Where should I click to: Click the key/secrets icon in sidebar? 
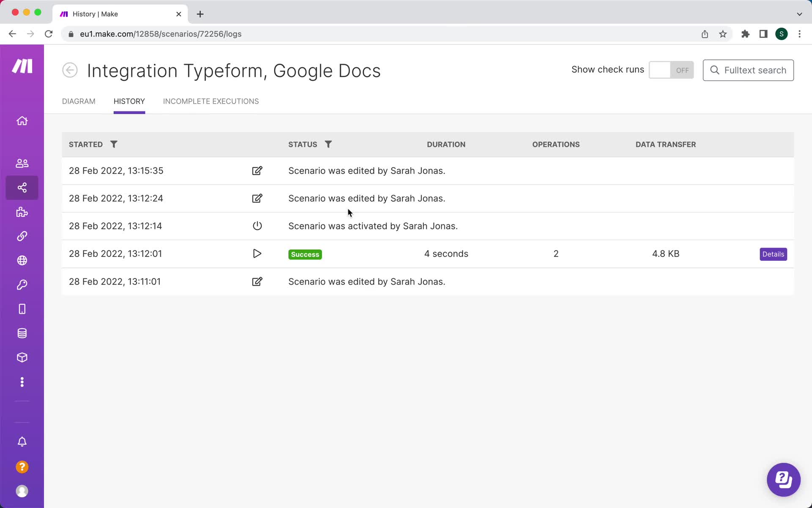click(22, 285)
